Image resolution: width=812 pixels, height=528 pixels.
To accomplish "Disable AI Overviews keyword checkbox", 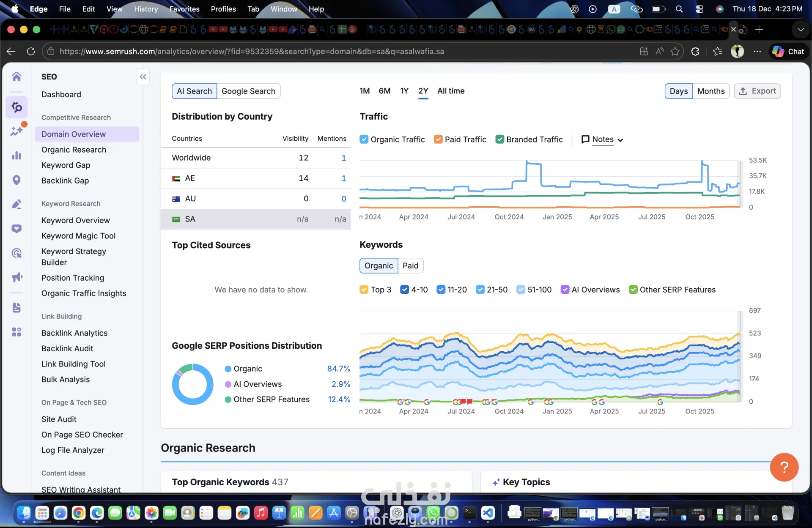I will click(x=565, y=290).
